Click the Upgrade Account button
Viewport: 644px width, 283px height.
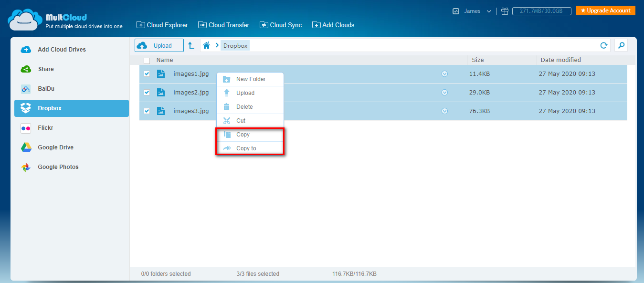605,10
